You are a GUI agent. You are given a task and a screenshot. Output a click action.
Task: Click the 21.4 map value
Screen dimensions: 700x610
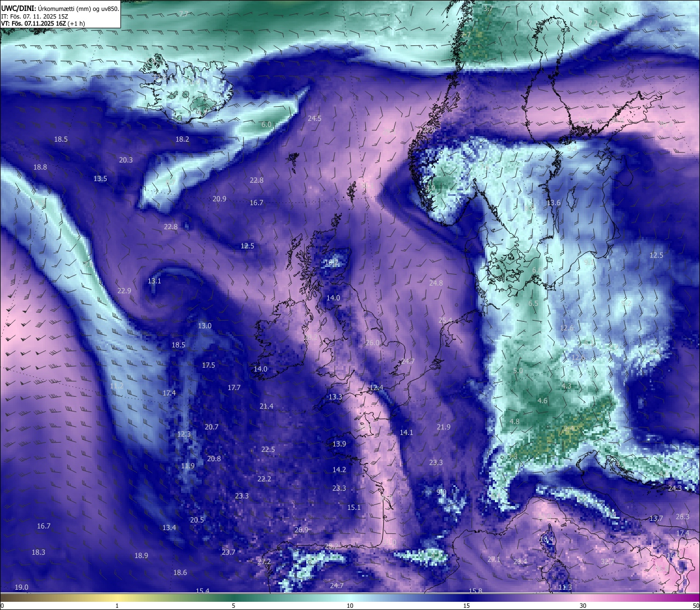[x=266, y=406]
